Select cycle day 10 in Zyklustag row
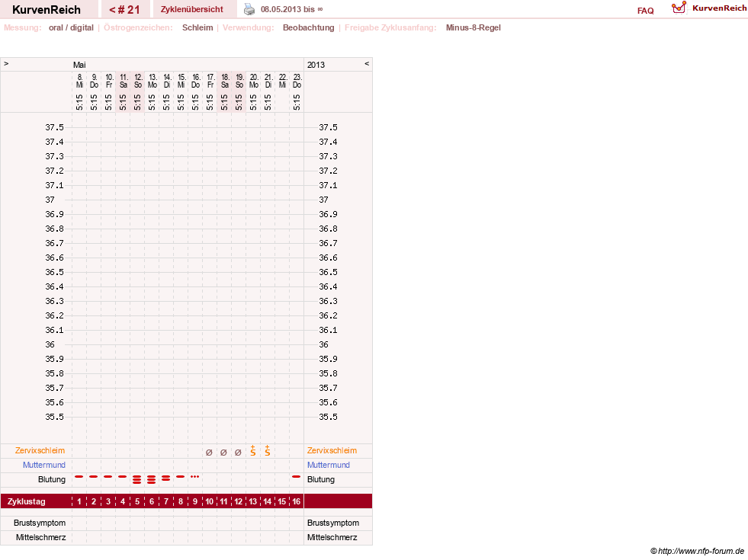Screen dimensions: 748x560 (210, 501)
